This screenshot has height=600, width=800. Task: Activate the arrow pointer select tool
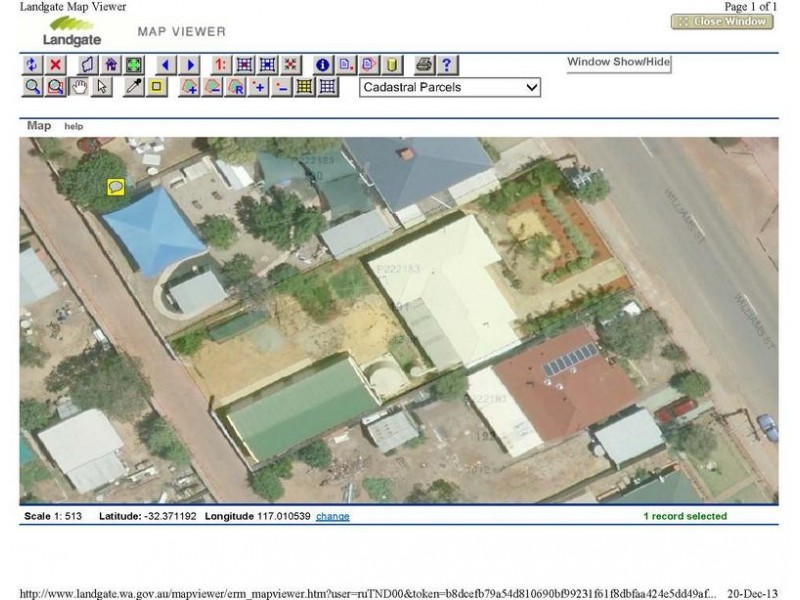102,87
